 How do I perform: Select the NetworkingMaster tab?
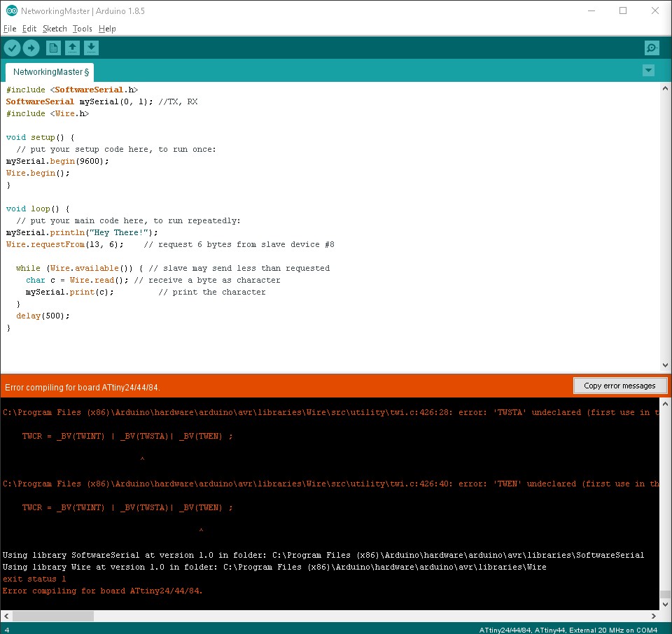[50, 72]
